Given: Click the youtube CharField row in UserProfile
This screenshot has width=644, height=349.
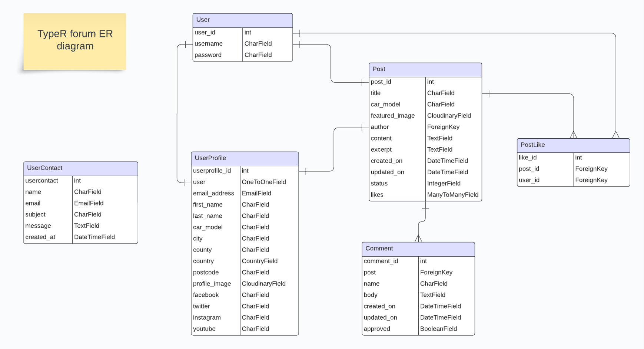Looking at the screenshot, I should [245, 329].
